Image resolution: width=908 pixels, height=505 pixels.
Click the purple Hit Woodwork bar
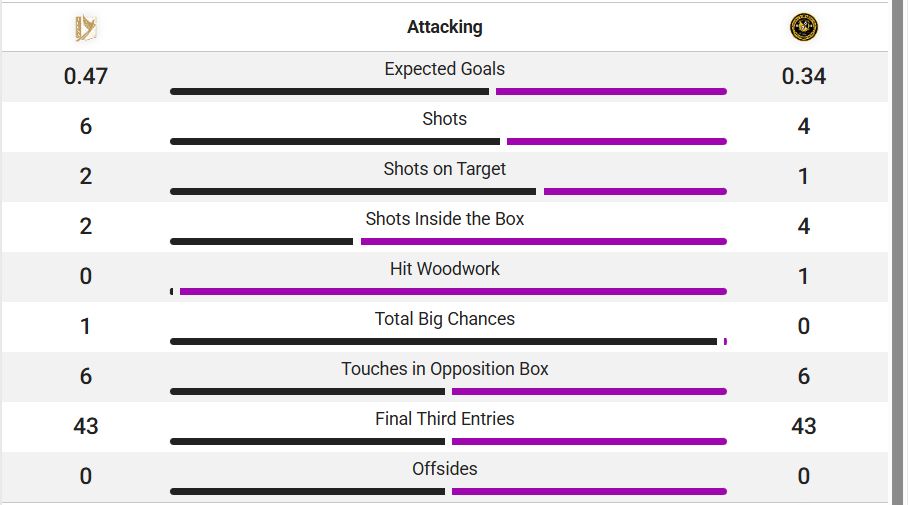(x=453, y=291)
